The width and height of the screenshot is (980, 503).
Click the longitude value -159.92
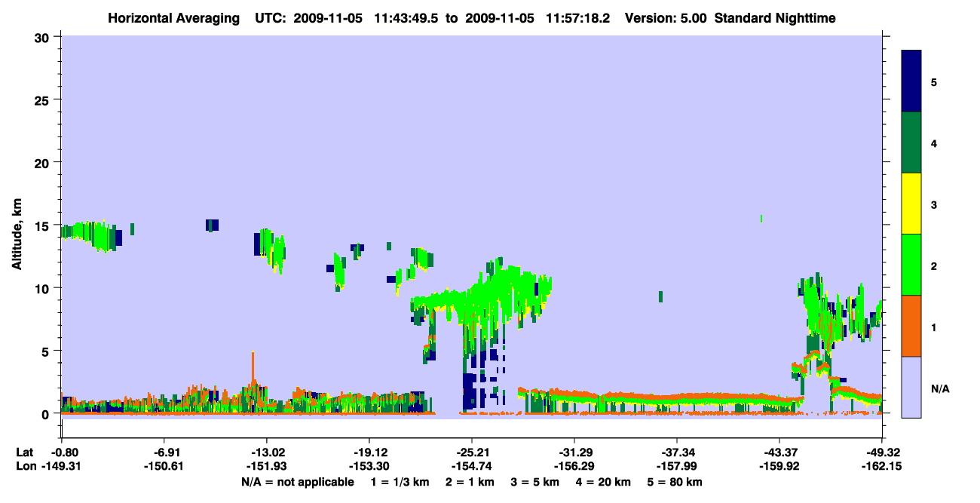point(779,466)
